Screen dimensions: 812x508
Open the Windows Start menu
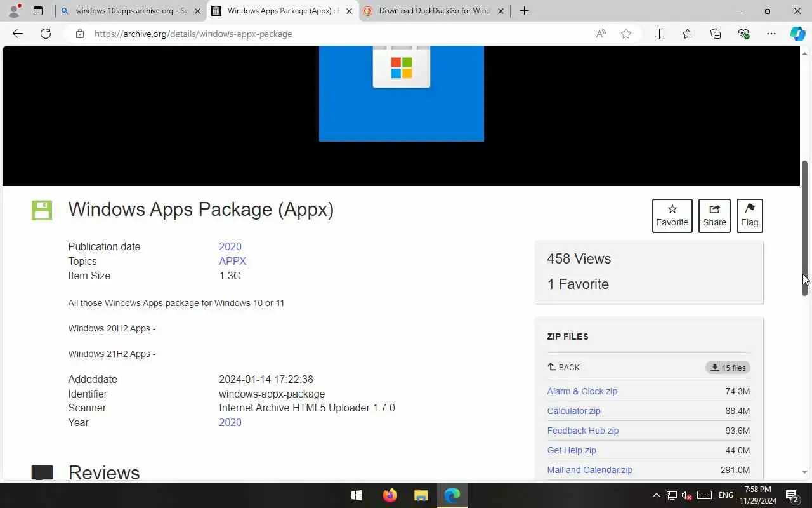357,495
